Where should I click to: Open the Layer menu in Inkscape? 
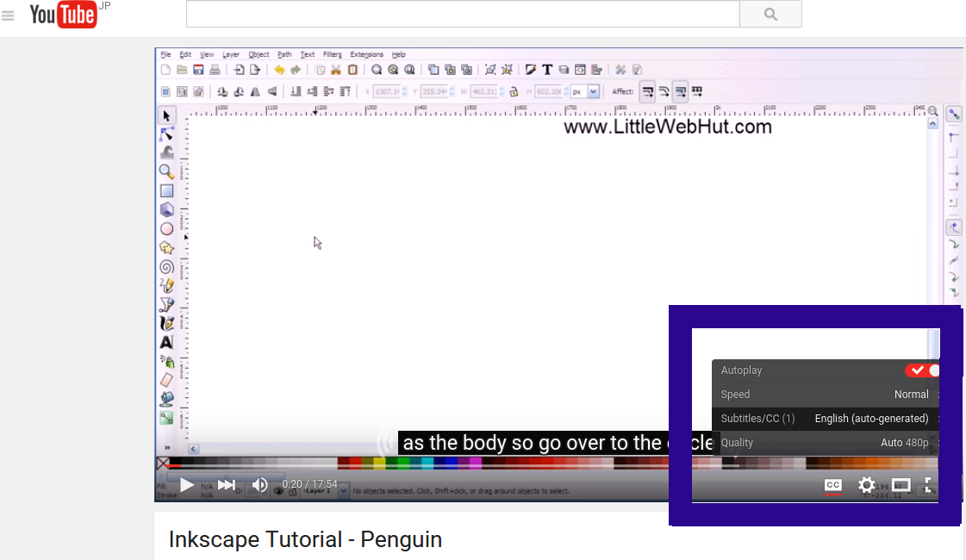click(x=231, y=54)
